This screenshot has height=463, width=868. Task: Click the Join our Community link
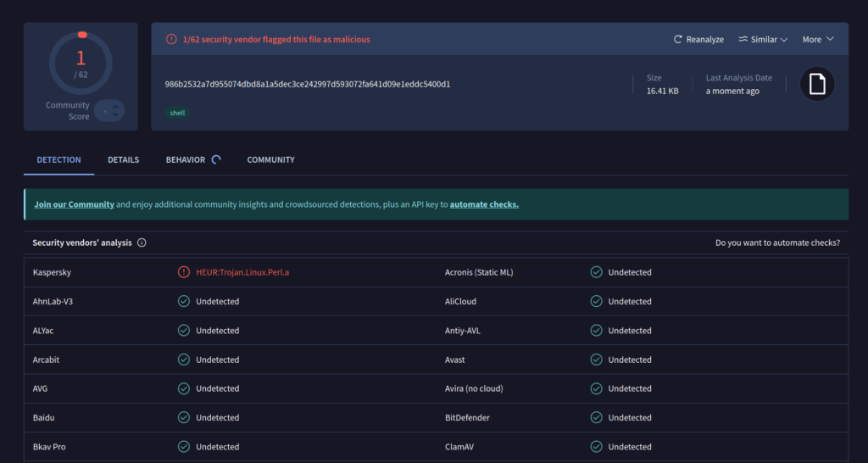coord(74,204)
